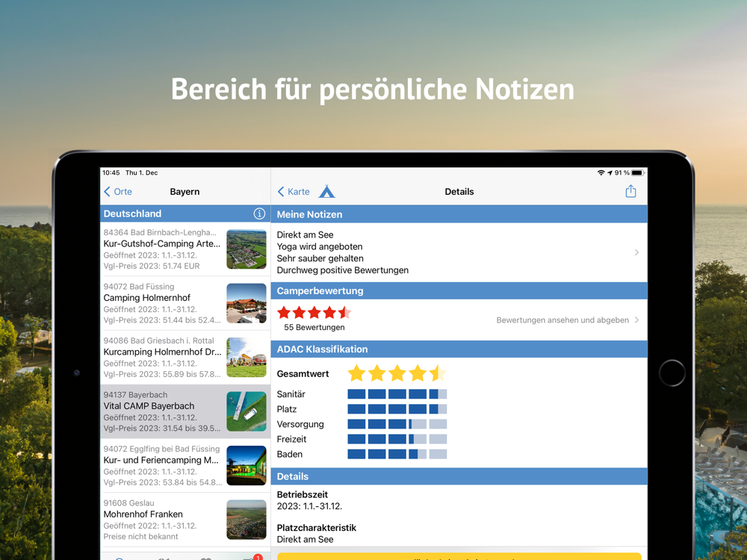Tap the Platzcharakteristik label
Screen dimensions: 747x560
(316, 528)
